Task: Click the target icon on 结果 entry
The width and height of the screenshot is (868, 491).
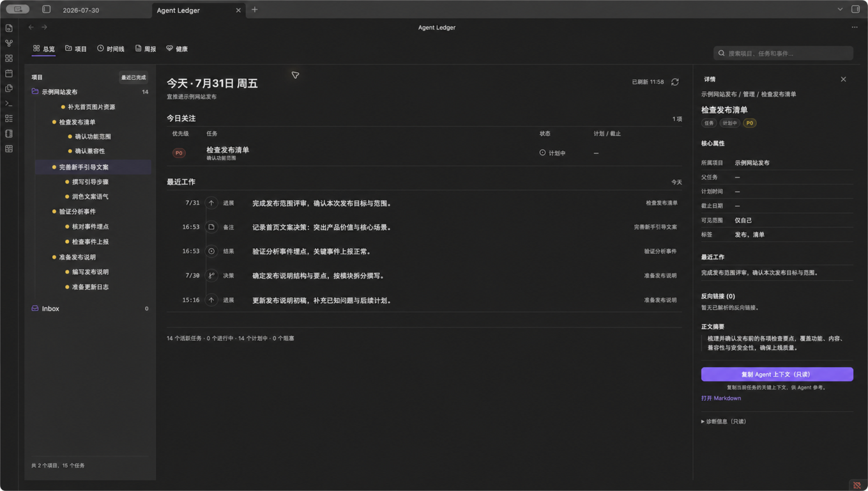Action: [x=211, y=251]
